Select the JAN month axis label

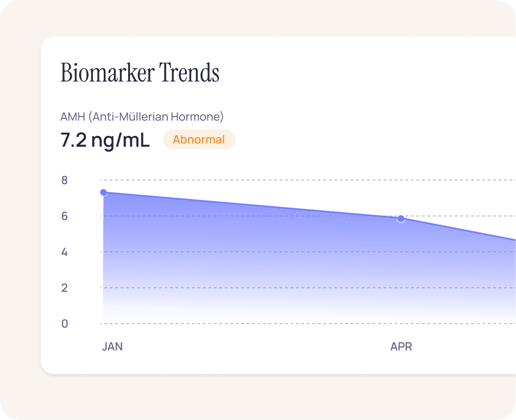click(x=112, y=347)
